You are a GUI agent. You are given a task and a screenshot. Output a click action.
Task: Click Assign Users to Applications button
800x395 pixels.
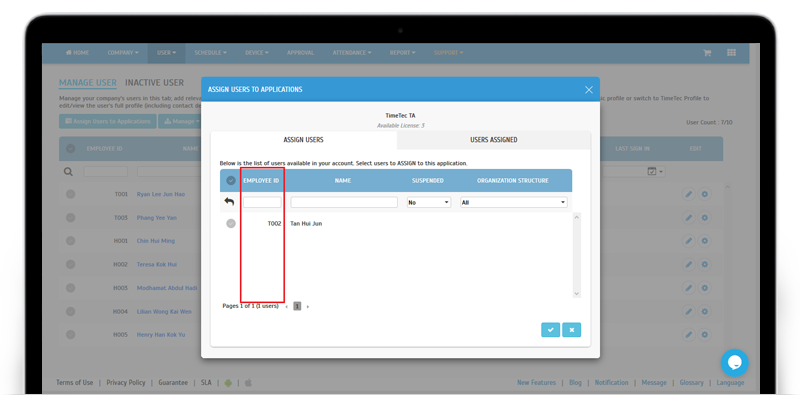(x=108, y=121)
